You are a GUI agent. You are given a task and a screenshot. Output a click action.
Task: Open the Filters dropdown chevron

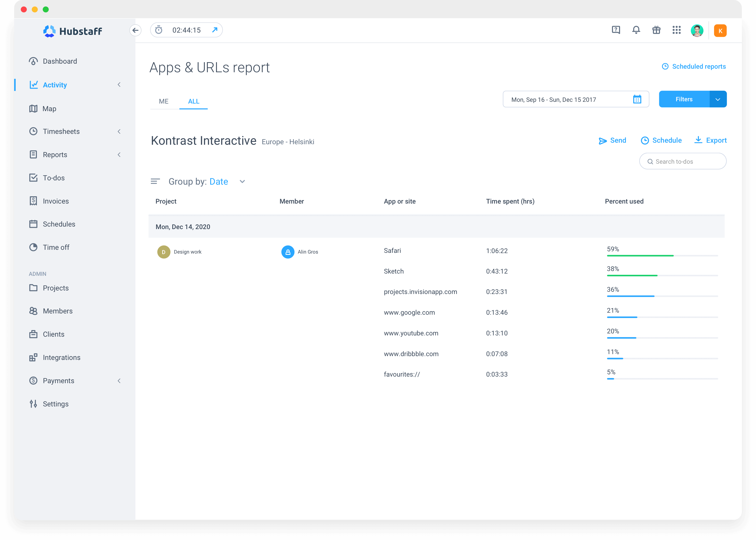coord(718,99)
